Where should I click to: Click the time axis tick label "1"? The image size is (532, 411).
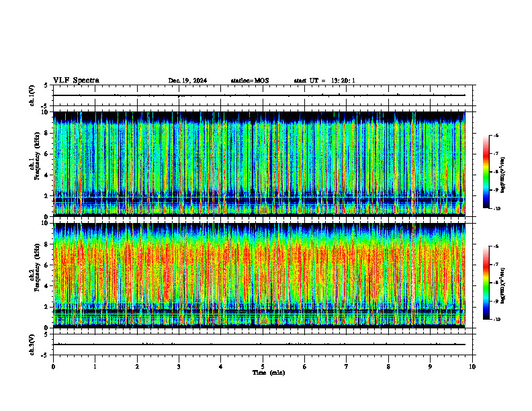point(95,367)
